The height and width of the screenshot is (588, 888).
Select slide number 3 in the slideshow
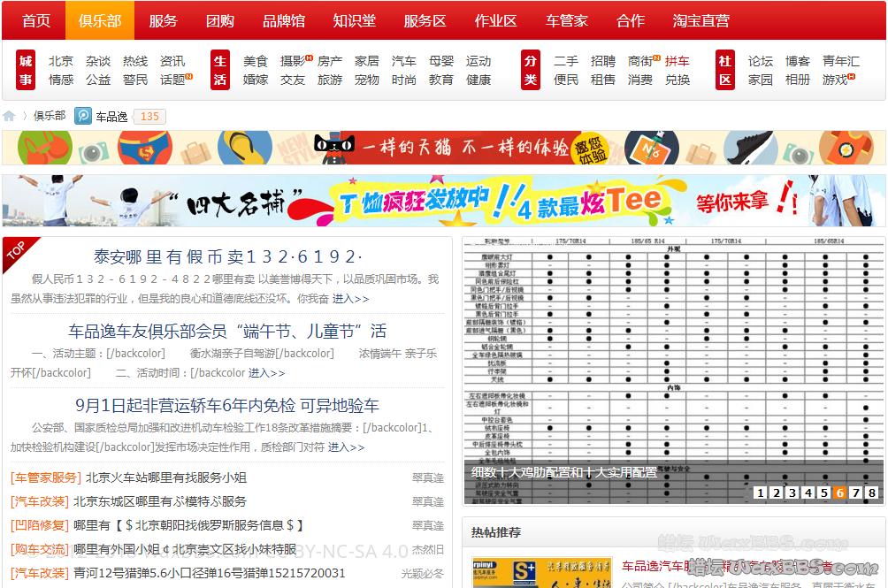pyautogui.click(x=792, y=493)
